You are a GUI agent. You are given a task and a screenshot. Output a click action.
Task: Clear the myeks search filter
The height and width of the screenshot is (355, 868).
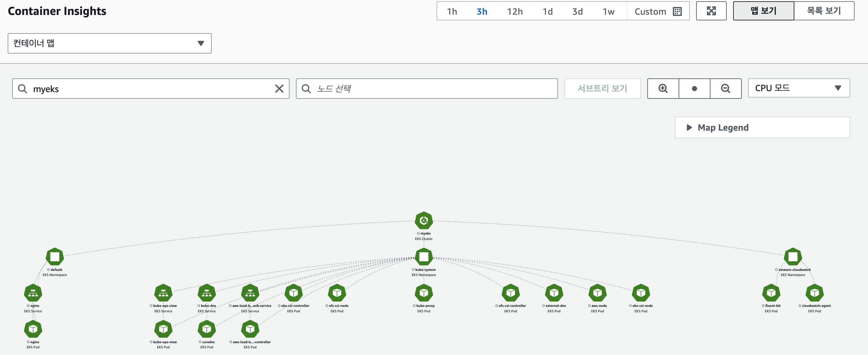click(279, 89)
